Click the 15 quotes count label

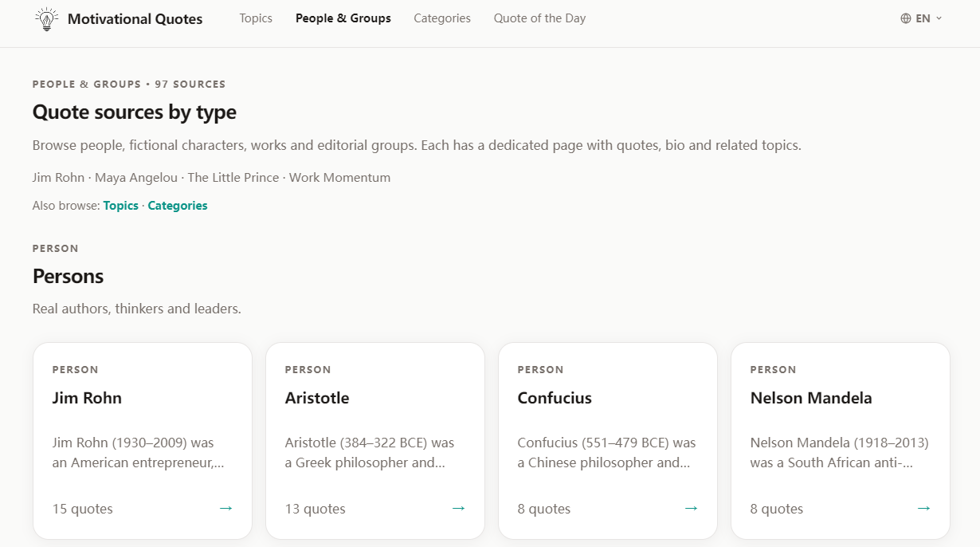(83, 509)
